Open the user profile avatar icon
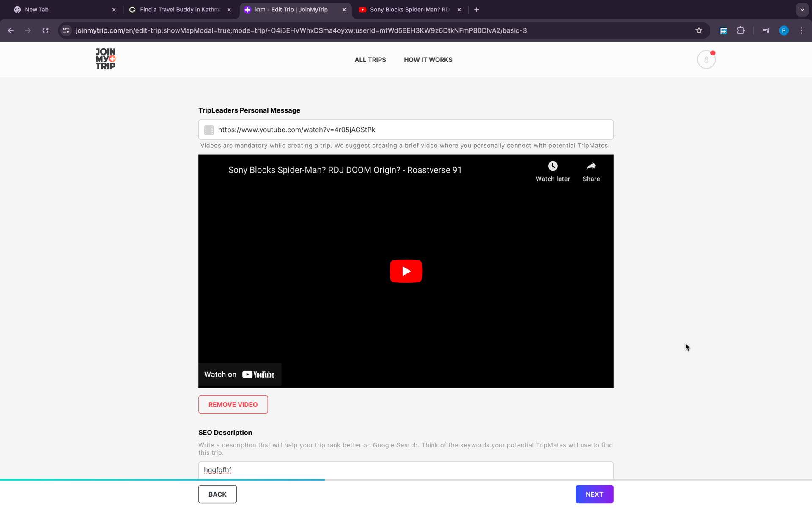 click(706, 60)
